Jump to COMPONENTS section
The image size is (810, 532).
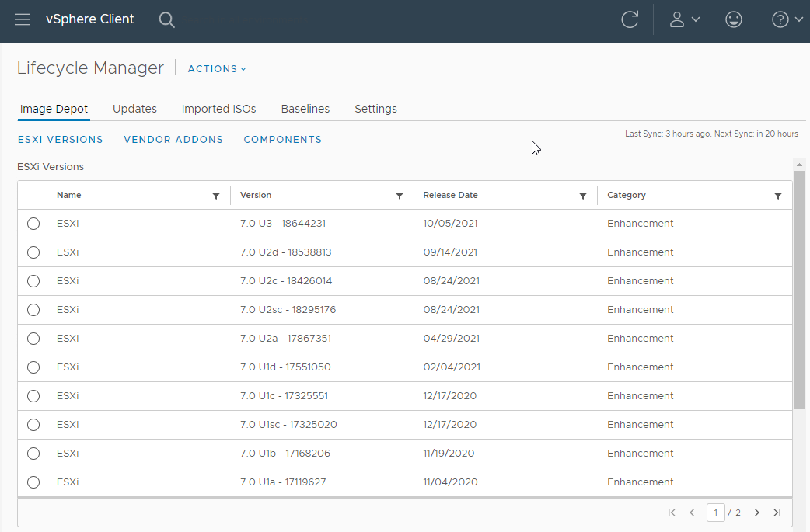click(x=283, y=139)
